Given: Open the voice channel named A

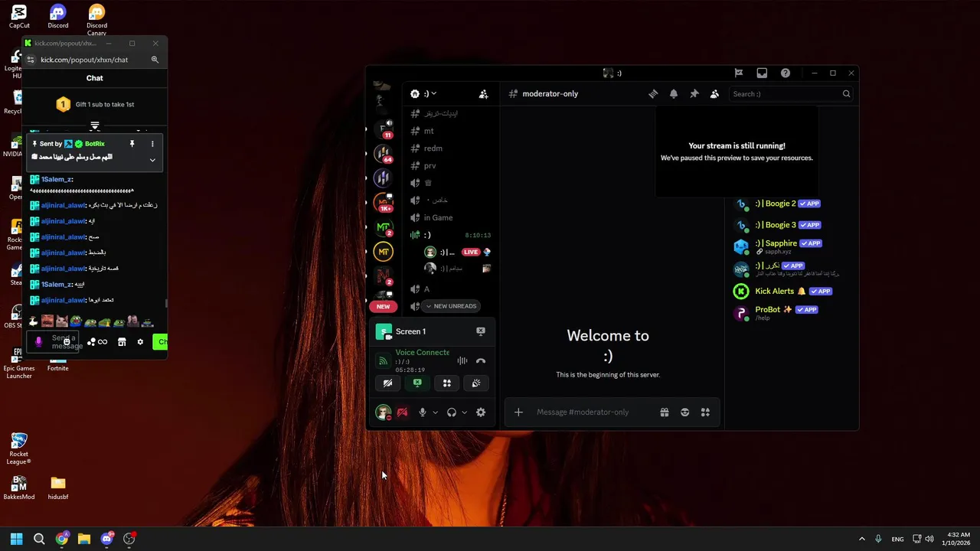Looking at the screenshot, I should tap(452, 289).
